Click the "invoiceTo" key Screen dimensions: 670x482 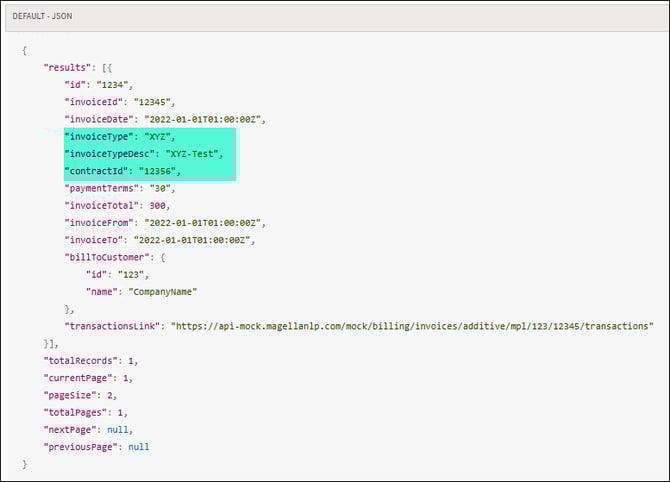click(x=94, y=240)
